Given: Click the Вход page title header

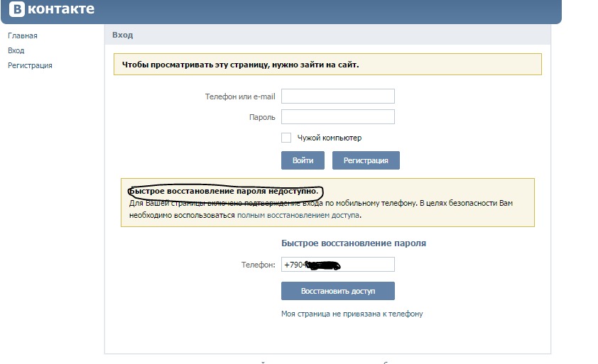Looking at the screenshot, I should 122,35.
